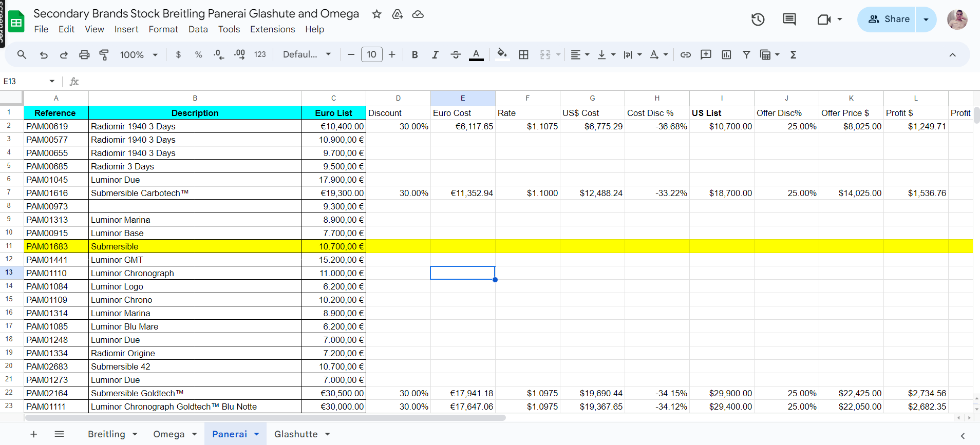Click the horizontal scrollbar

pyautogui.click(x=266, y=418)
